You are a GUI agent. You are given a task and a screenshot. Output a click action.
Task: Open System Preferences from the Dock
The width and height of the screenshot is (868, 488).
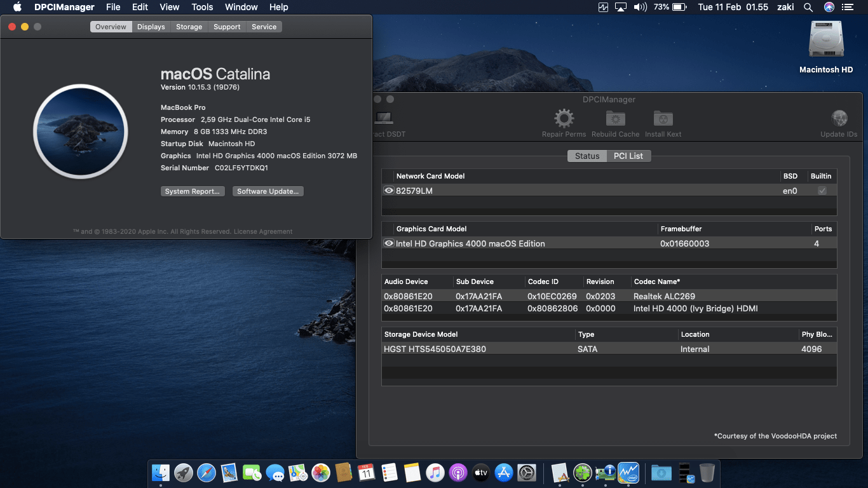click(x=527, y=473)
